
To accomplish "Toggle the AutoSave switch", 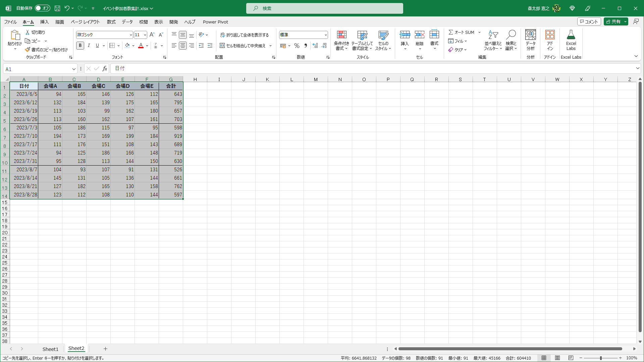I will coord(42,8).
